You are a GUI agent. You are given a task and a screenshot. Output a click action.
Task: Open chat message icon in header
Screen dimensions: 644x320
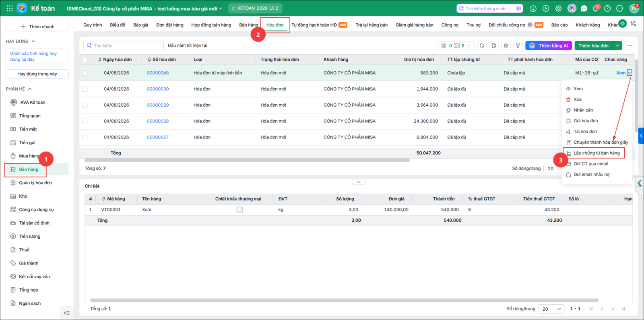[584, 8]
